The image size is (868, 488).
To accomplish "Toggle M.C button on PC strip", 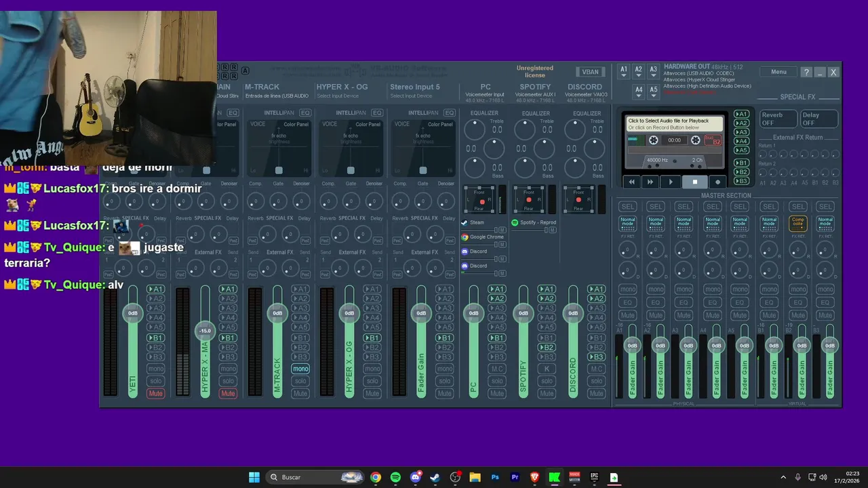I will coord(497,369).
